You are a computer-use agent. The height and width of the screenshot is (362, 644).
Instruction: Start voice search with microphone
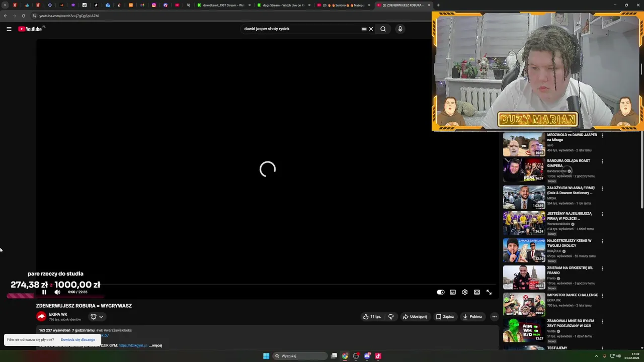click(x=400, y=29)
